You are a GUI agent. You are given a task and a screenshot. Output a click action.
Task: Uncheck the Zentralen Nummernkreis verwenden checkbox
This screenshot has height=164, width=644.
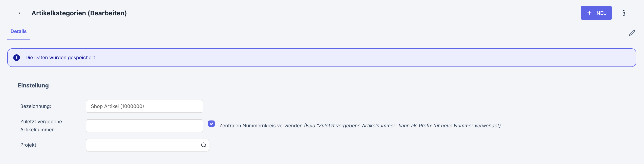pos(211,124)
